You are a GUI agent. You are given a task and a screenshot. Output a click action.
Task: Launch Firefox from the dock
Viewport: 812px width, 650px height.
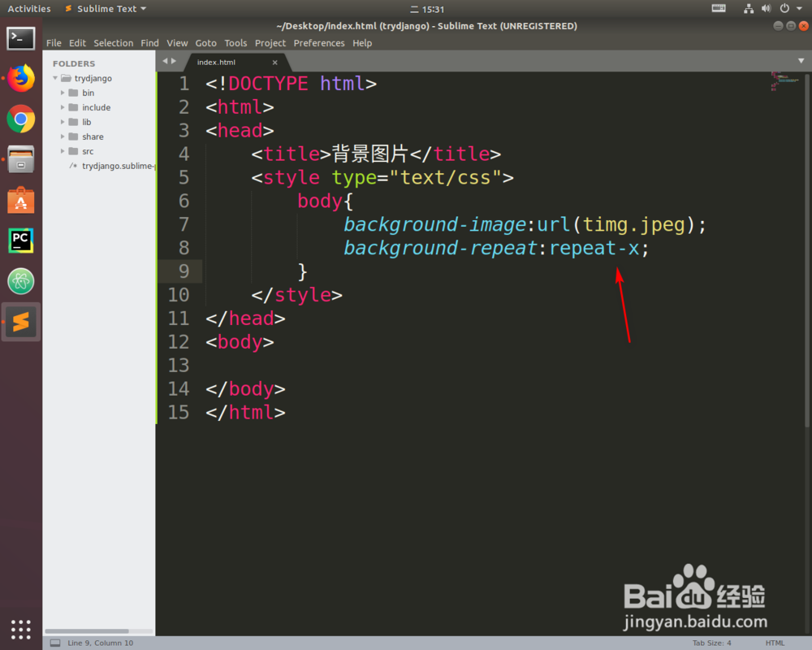coord(21,78)
